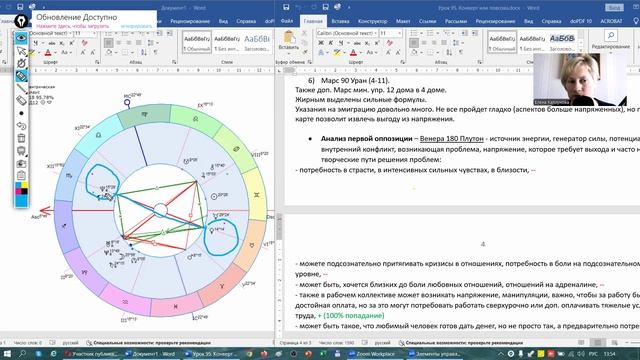Toggle strikethrough abc in right Word window
The image size is (640, 360).
click(357, 43)
